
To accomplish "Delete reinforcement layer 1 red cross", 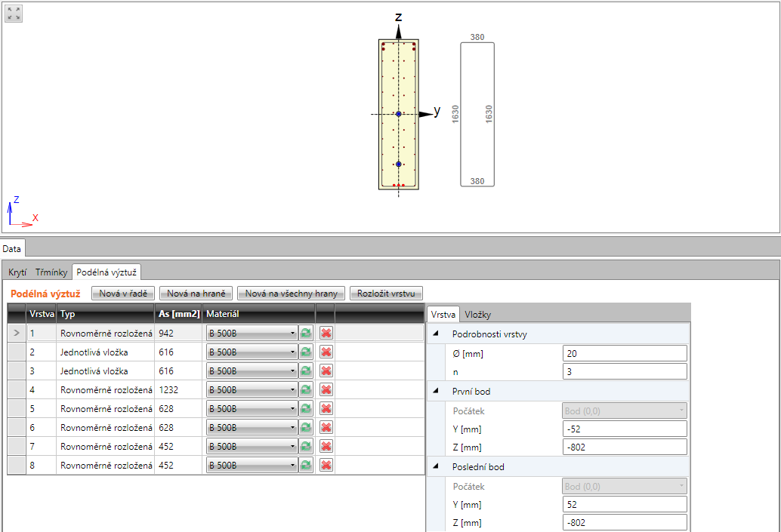I will point(326,333).
